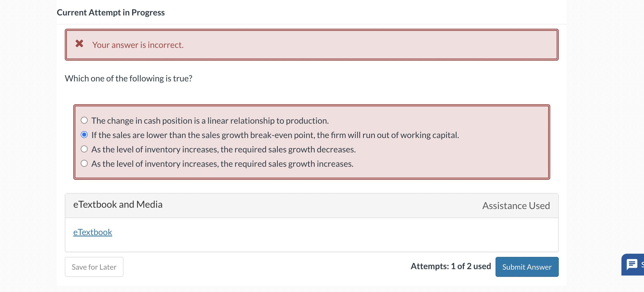Click the error message text in red
Viewport: 644px width, 292px height.
pyautogui.click(x=138, y=45)
